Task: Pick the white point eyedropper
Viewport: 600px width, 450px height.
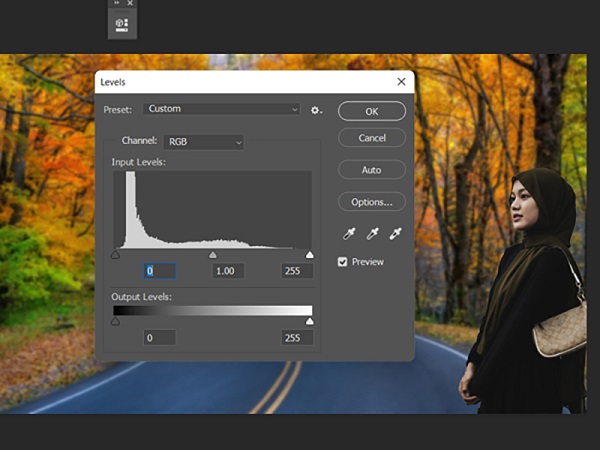Action: pos(395,234)
